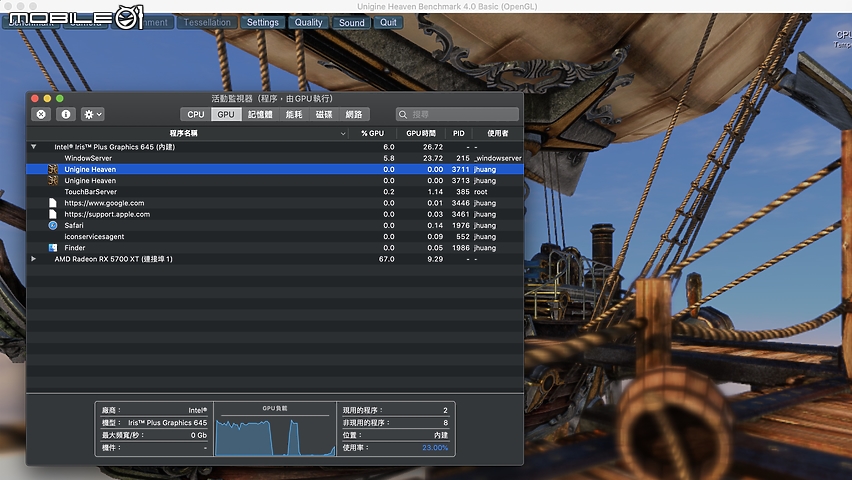Switch to the 磁碟 (disk) tab

point(324,114)
